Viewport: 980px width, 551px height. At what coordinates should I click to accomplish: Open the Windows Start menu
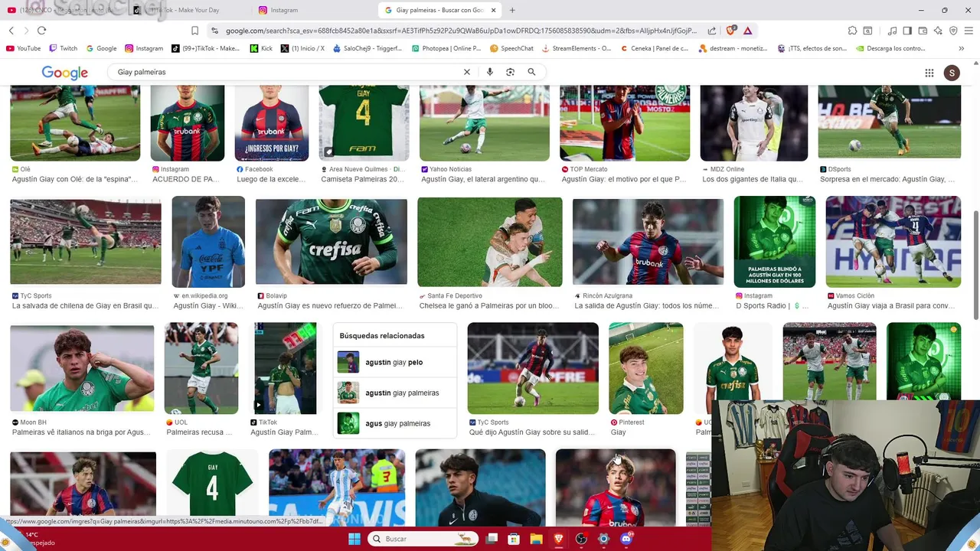tap(354, 539)
